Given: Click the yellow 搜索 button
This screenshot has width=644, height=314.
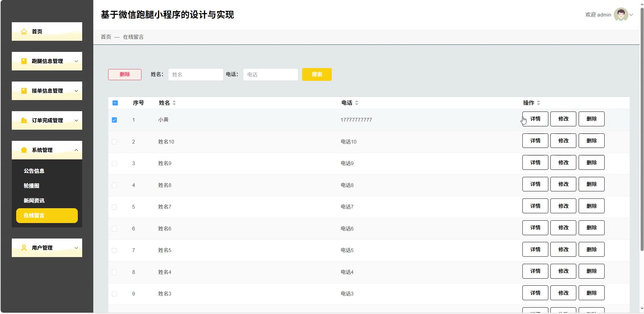Looking at the screenshot, I should (x=317, y=74).
